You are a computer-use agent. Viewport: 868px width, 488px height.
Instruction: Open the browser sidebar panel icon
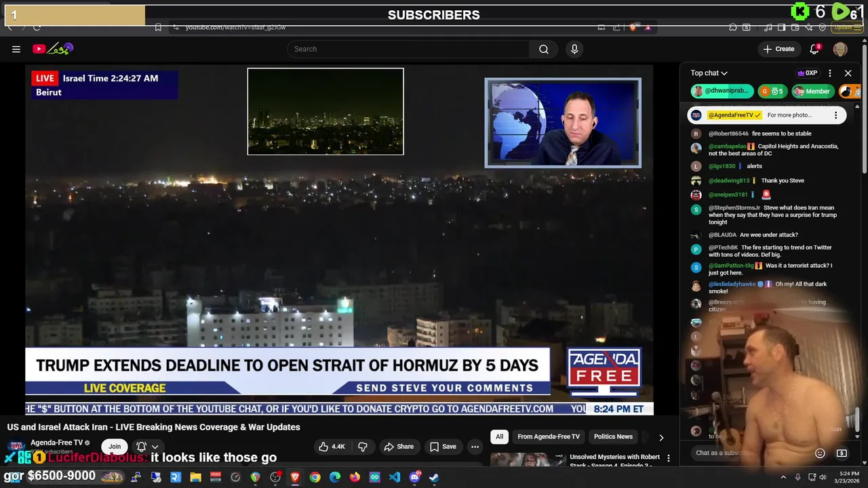point(781,27)
